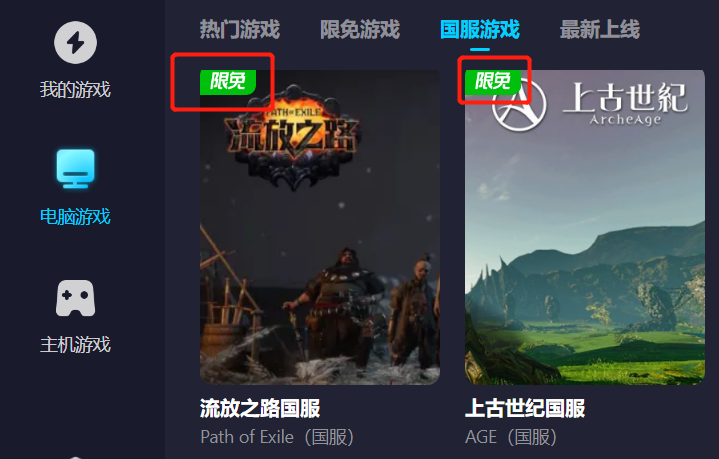Click the 限免 badge on 流放之路 card
719x459 pixels.
click(228, 82)
